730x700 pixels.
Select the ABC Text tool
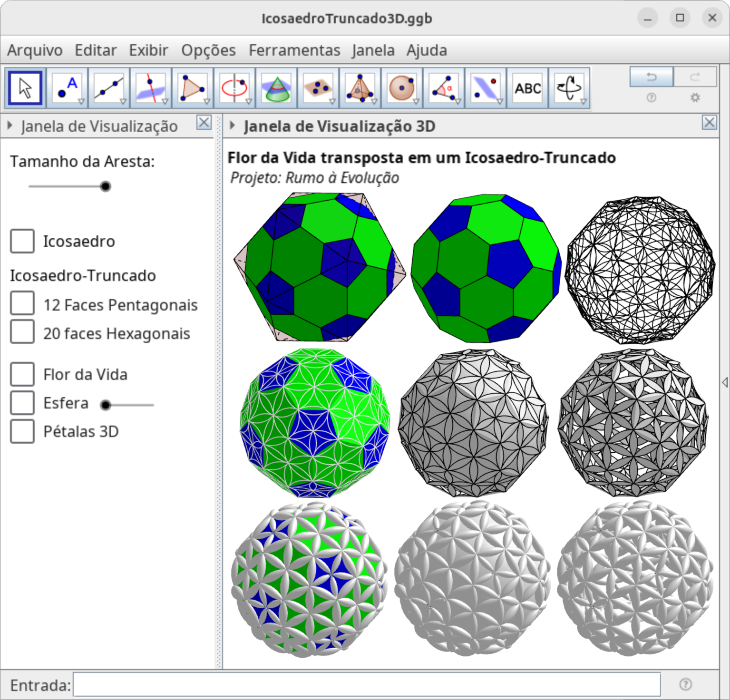pos(527,88)
